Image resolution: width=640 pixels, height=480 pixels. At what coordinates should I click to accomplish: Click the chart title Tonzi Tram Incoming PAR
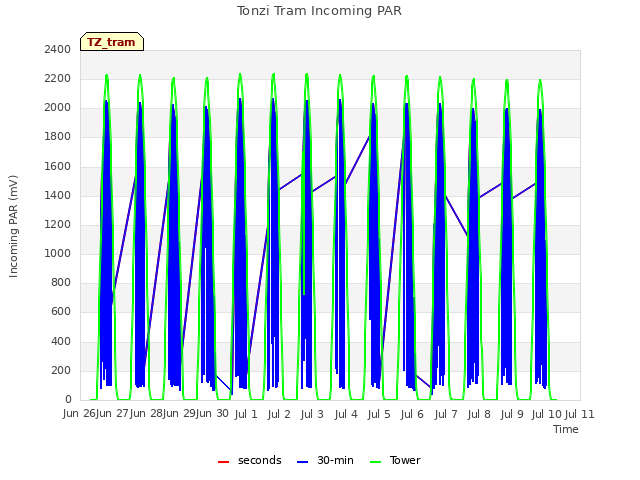(319, 11)
